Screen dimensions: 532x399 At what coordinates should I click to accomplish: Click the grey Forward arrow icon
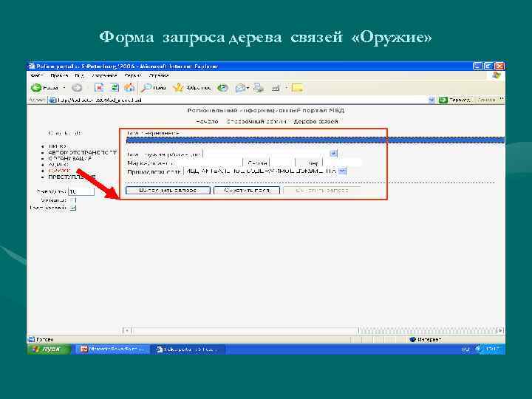click(x=77, y=88)
